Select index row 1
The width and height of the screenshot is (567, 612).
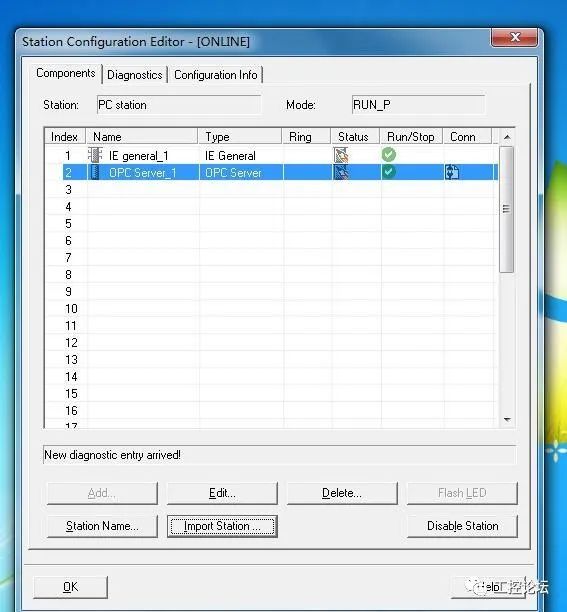(68, 156)
